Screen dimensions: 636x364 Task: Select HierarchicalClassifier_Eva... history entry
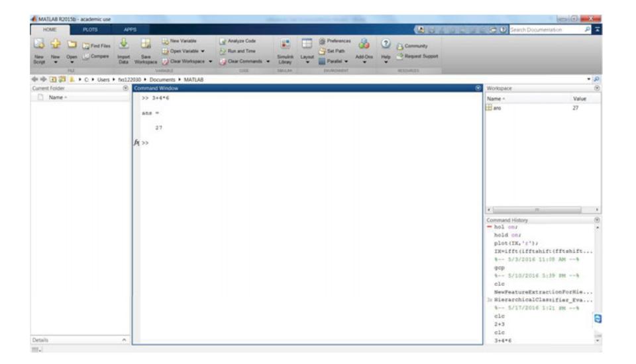543,300
